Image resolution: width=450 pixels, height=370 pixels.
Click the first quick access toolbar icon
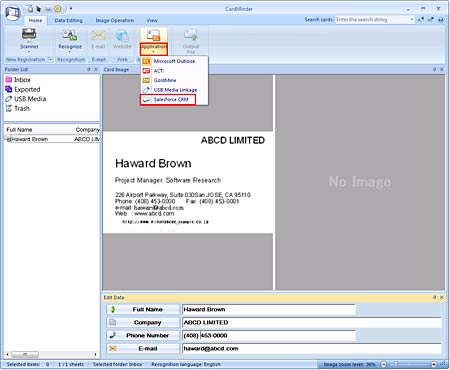click(x=30, y=9)
